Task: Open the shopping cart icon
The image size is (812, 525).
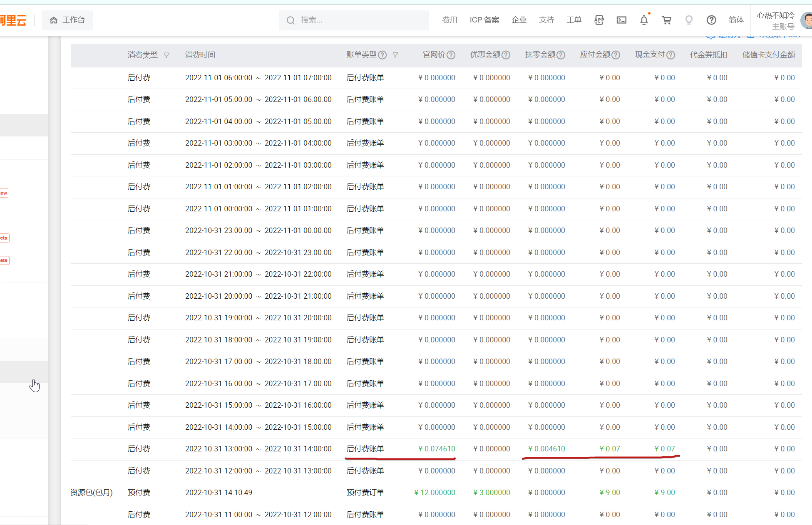Action: coord(666,20)
